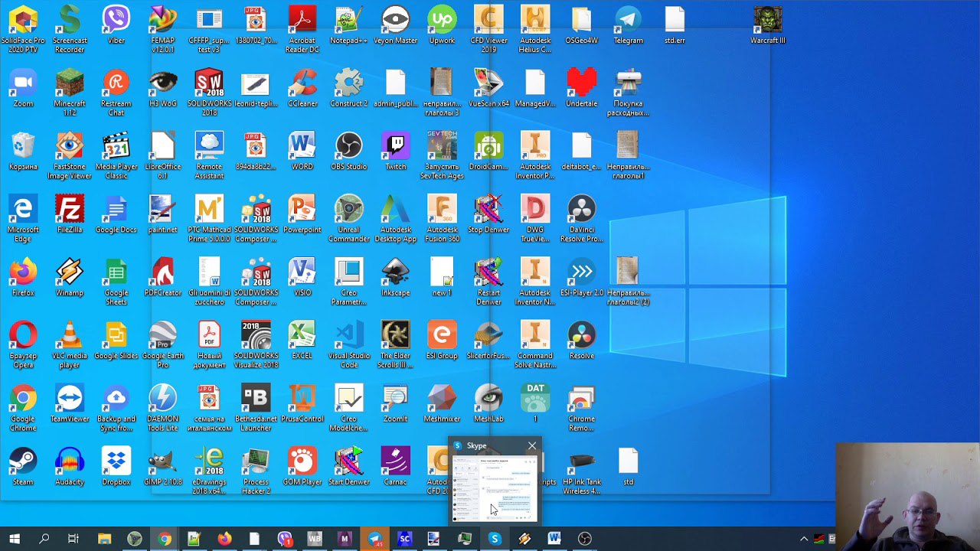Select the Process Hacker 2 icon
The image size is (980, 551).
click(256, 471)
